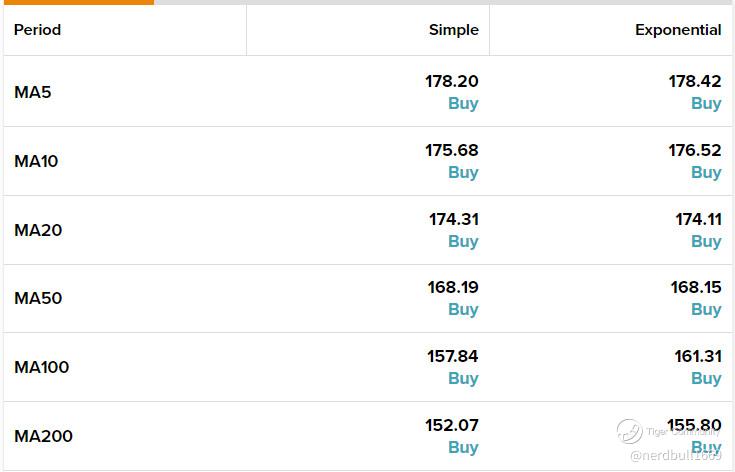The width and height of the screenshot is (735, 472).
Task: Click the MA100 row label
Action: pos(42,367)
